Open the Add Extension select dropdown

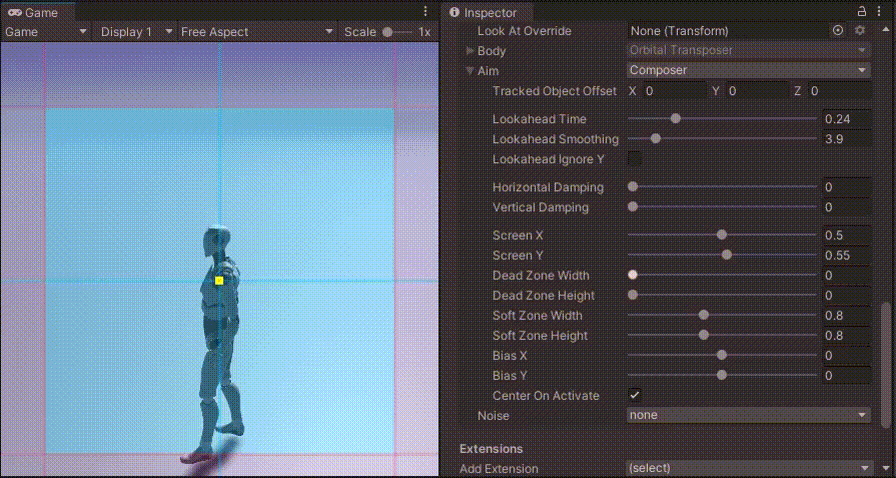(x=750, y=468)
